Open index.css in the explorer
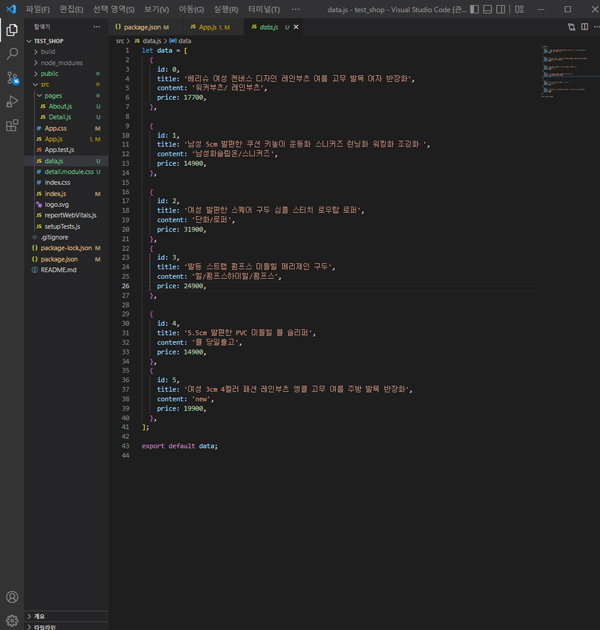The image size is (600, 630). 66,182
